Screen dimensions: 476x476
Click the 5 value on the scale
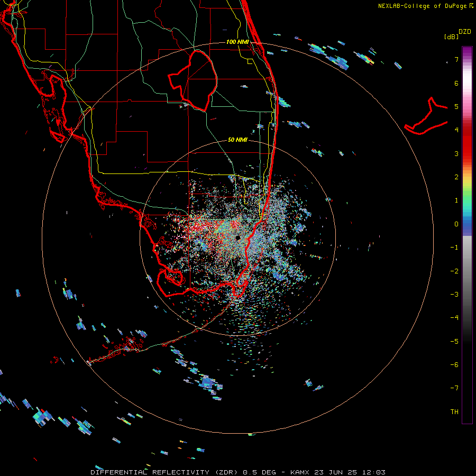click(456, 106)
